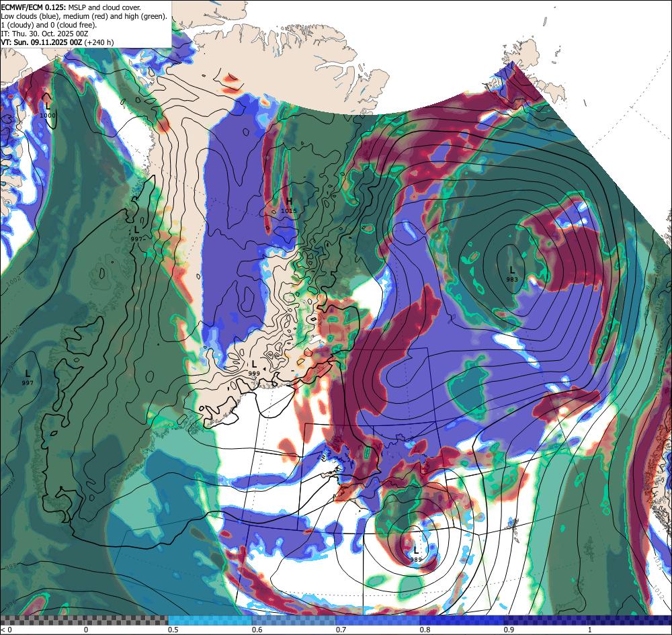Click the "0.9" scale label
672x635 pixels.
509,630
